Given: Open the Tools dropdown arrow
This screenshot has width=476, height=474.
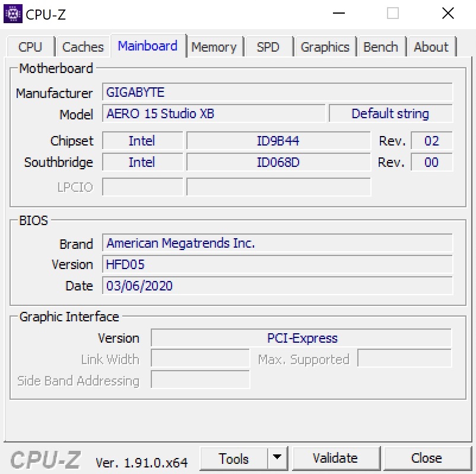Looking at the screenshot, I should 277,458.
